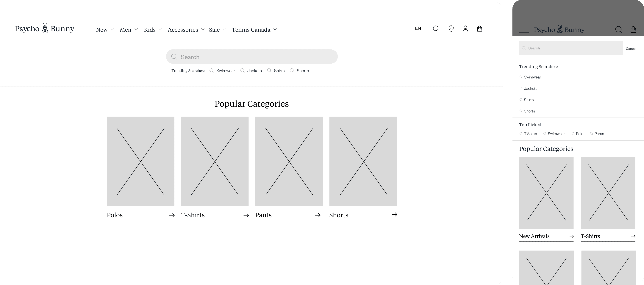Click magnifier icon before desktop trending Shirts

pyautogui.click(x=269, y=71)
